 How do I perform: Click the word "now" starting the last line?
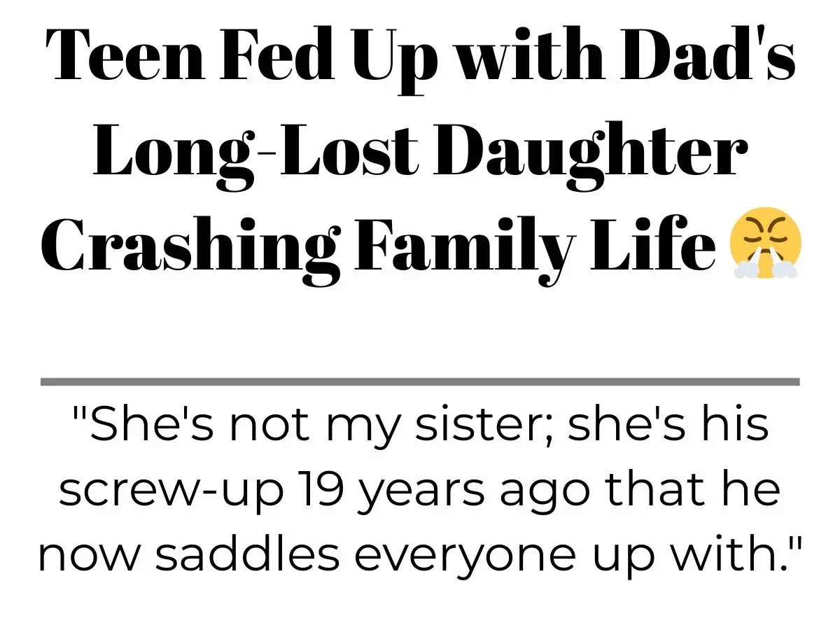(87, 559)
